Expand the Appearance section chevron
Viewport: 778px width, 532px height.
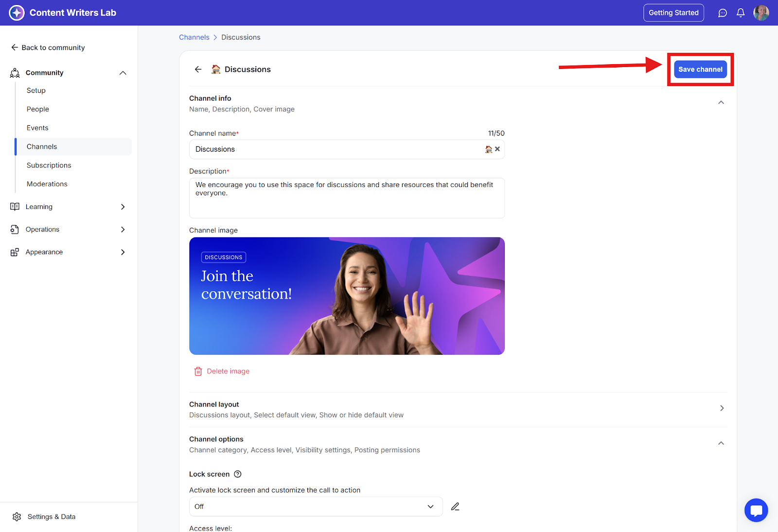pyautogui.click(x=123, y=252)
